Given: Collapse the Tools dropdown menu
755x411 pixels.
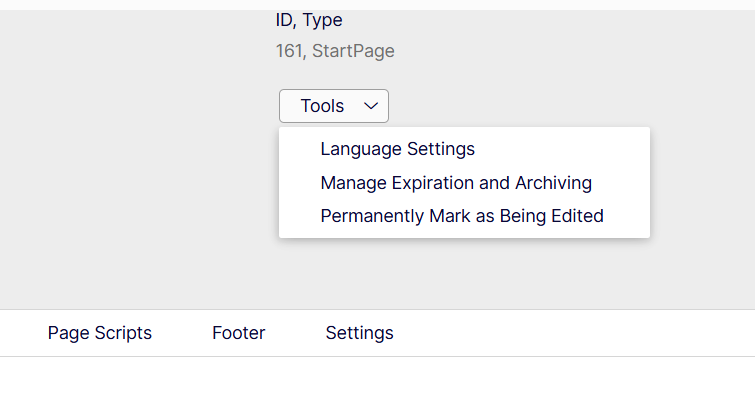Looking at the screenshot, I should pos(333,106).
